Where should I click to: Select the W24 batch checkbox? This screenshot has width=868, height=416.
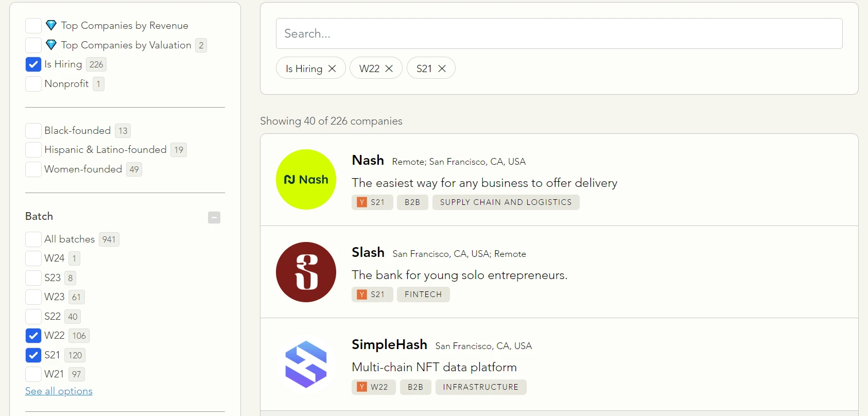(x=33, y=258)
